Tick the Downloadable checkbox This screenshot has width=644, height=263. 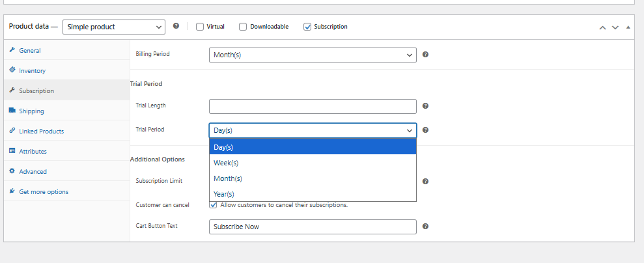click(x=243, y=27)
